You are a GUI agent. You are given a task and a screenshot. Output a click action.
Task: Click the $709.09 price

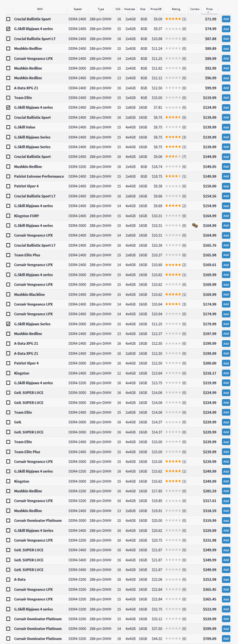tap(210, 639)
